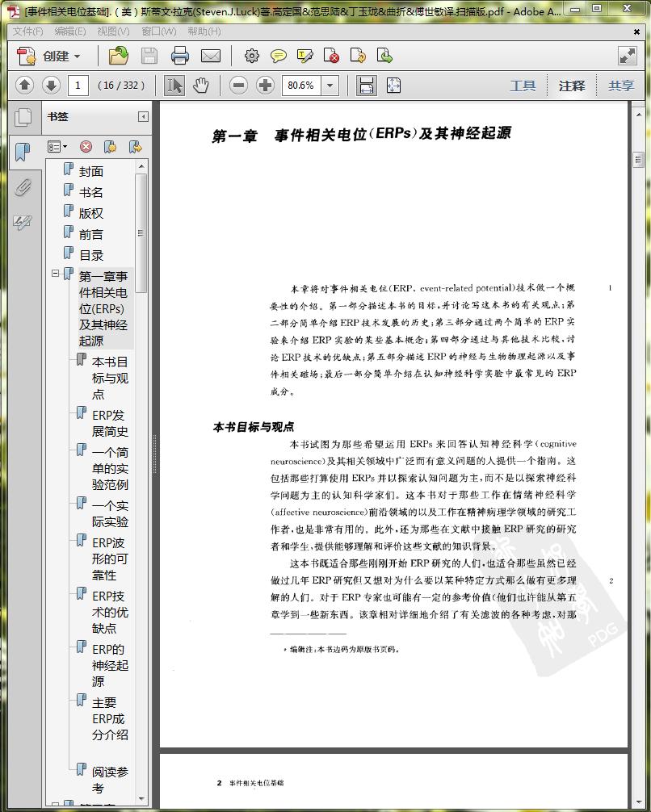This screenshot has height=812, width=651.
Task: Open the 编辑(E) menu
Action: coord(70,31)
